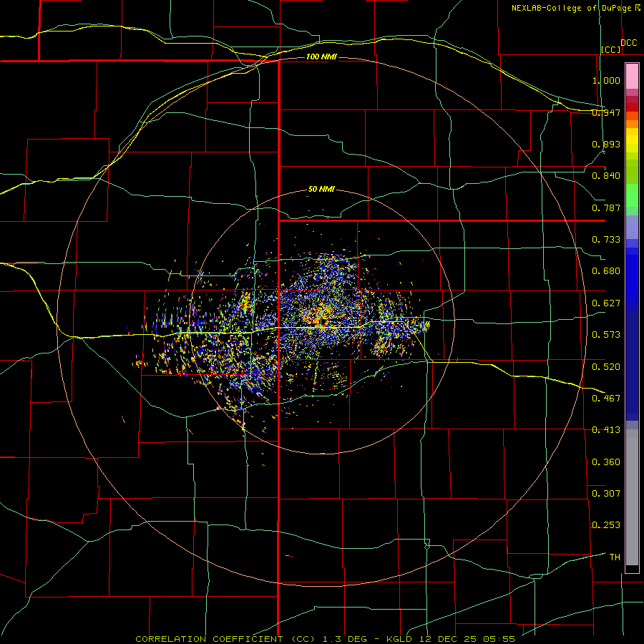Click the 50 NMI range ring label
The image size is (644, 644).
click(x=321, y=189)
